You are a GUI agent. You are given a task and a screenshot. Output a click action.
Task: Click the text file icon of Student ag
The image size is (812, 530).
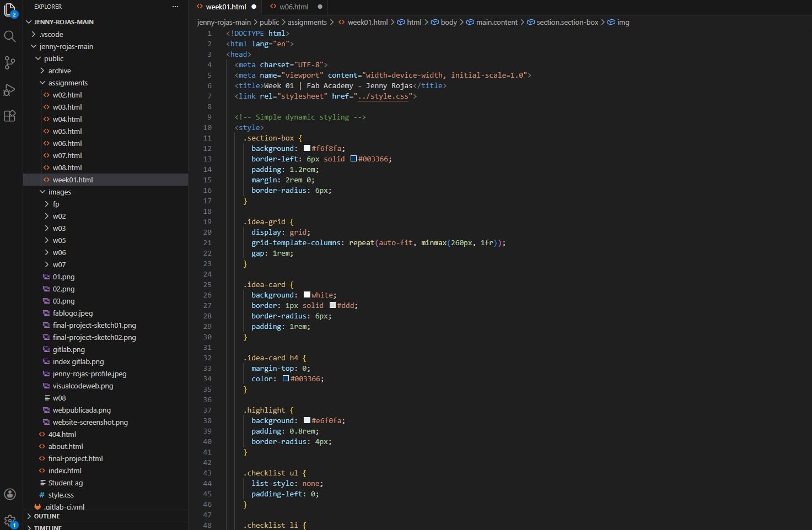42,483
